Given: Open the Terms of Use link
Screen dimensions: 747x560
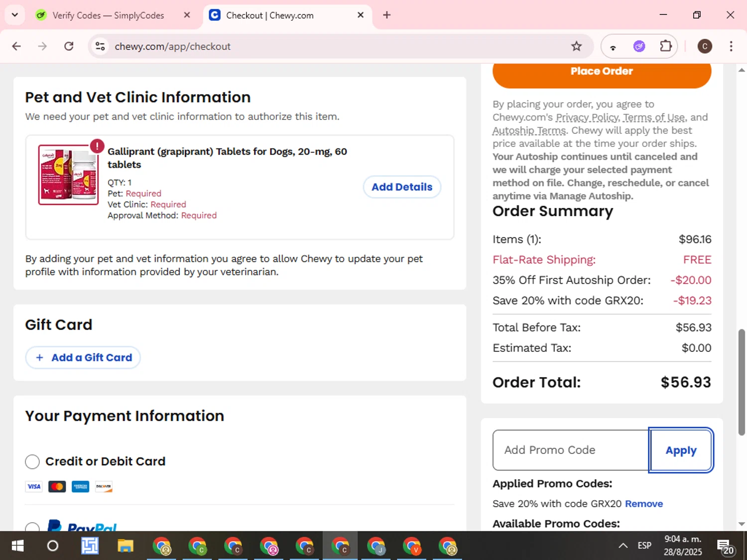Looking at the screenshot, I should tap(654, 117).
